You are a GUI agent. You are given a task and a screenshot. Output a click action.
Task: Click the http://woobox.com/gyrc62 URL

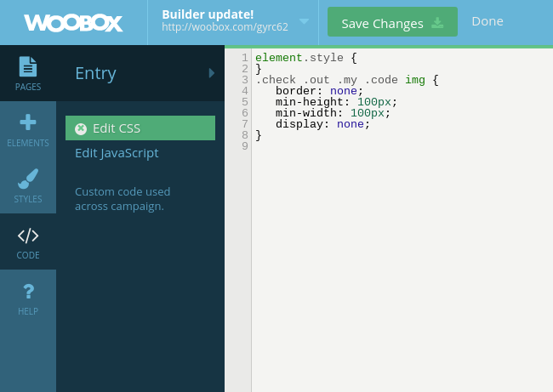click(x=225, y=27)
